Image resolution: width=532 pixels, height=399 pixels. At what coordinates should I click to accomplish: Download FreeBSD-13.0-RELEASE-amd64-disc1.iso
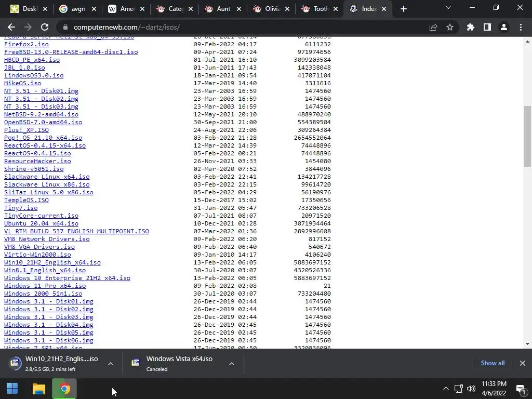(71, 52)
